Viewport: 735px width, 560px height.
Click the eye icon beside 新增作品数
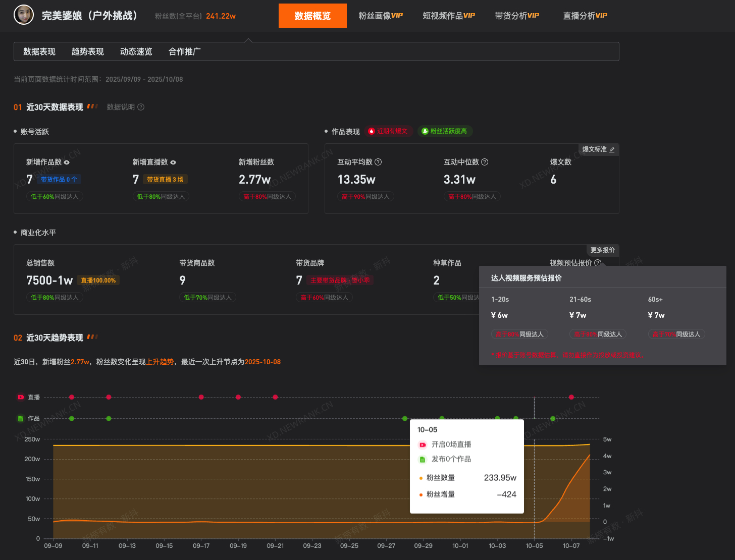[67, 162]
